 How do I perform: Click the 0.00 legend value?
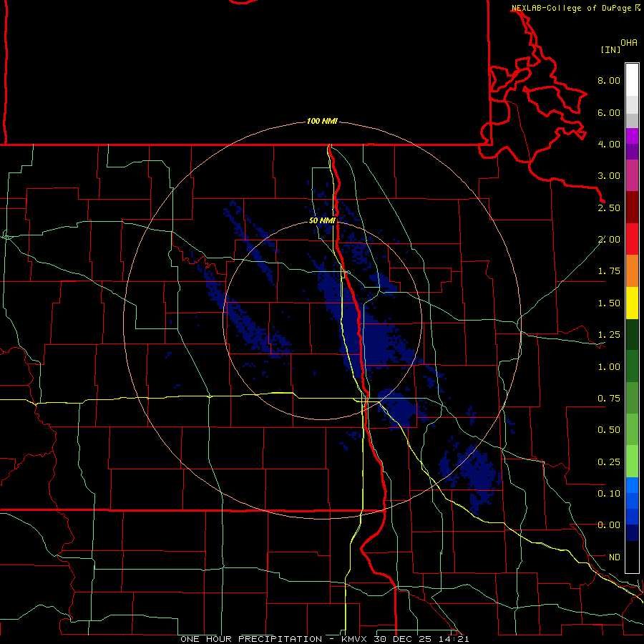[x=609, y=525]
